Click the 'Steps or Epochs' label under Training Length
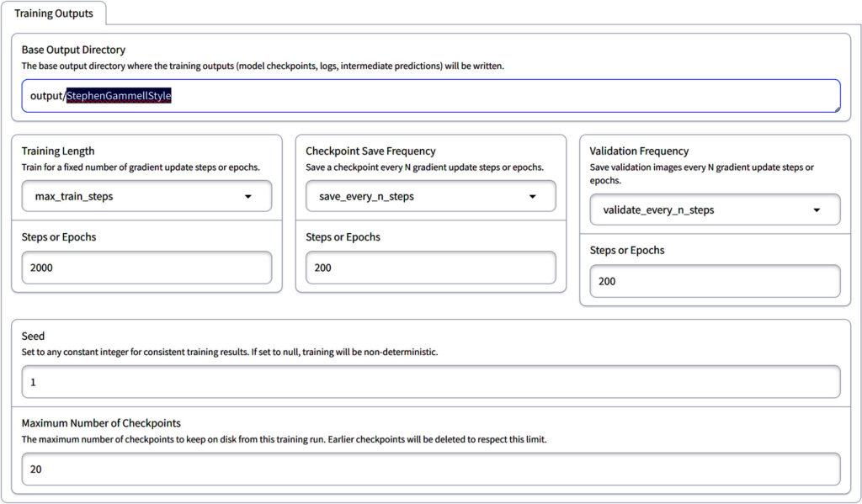The image size is (862, 504). (x=59, y=237)
